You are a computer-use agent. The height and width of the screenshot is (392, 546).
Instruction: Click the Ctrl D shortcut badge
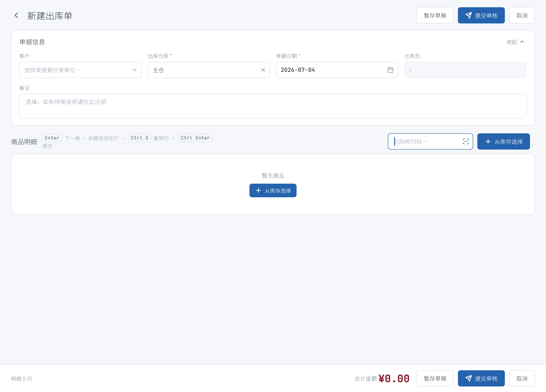[x=139, y=138]
